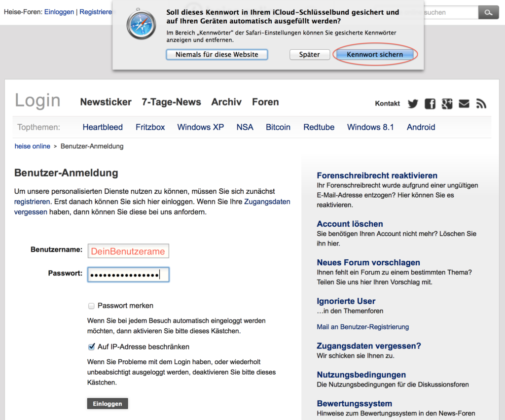This screenshot has width=505, height=420.
Task: Open Ignorierte User link
Action: (346, 301)
